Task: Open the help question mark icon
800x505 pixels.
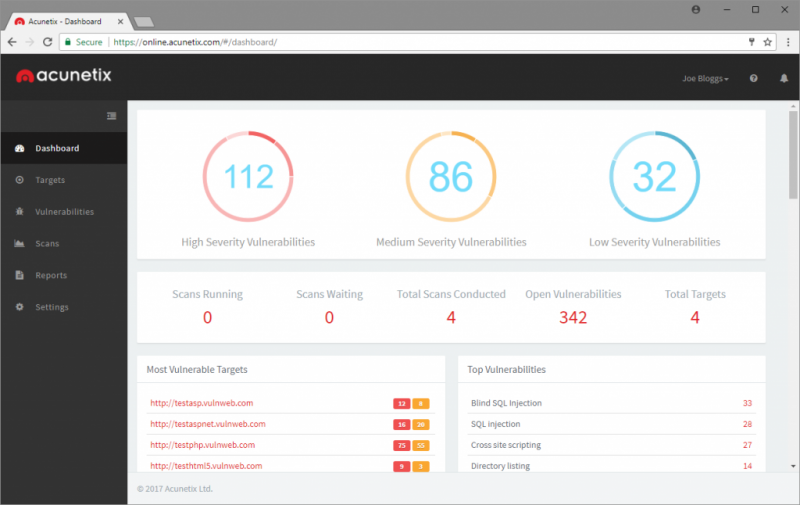Action: [x=754, y=78]
